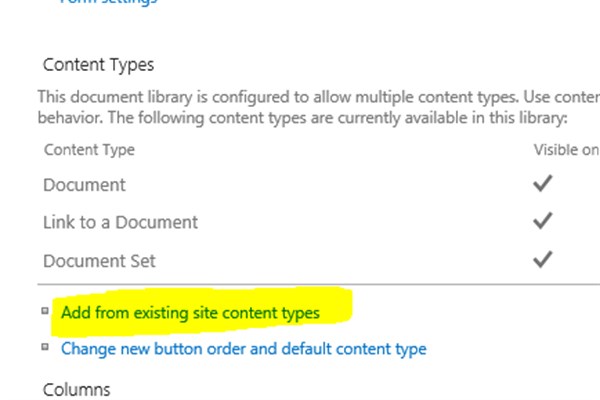Select the Link to a Document content type

click(121, 222)
